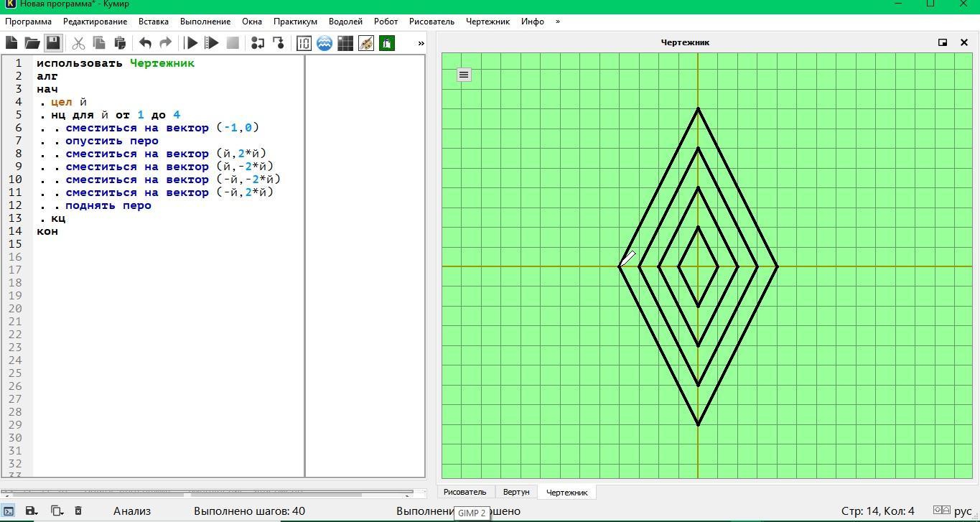Click the Stop execution square icon
Image resolution: width=980 pixels, height=522 pixels.
(x=233, y=43)
